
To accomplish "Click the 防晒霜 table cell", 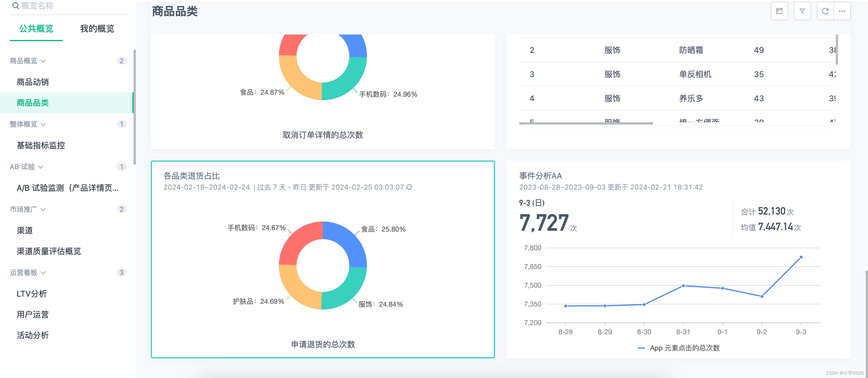I will (691, 50).
